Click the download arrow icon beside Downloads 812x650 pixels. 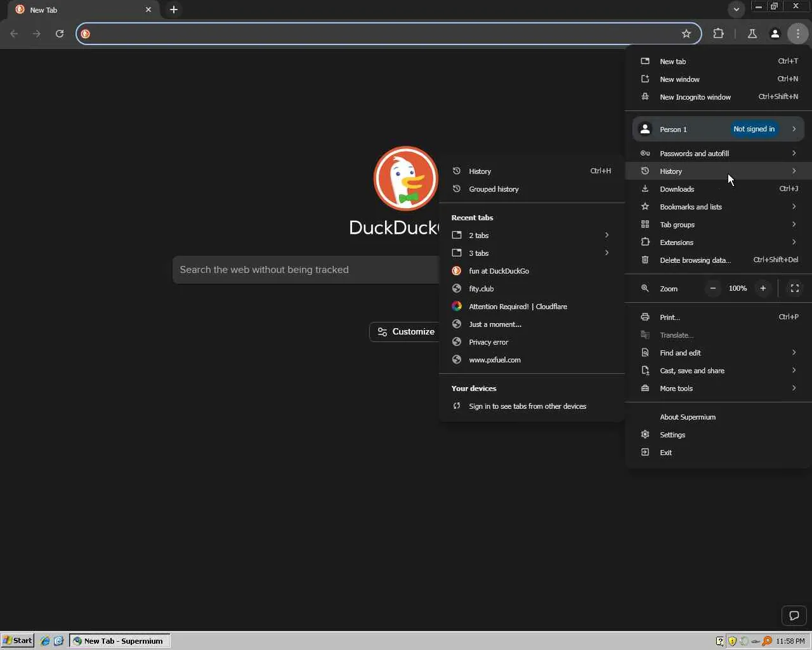click(x=645, y=189)
